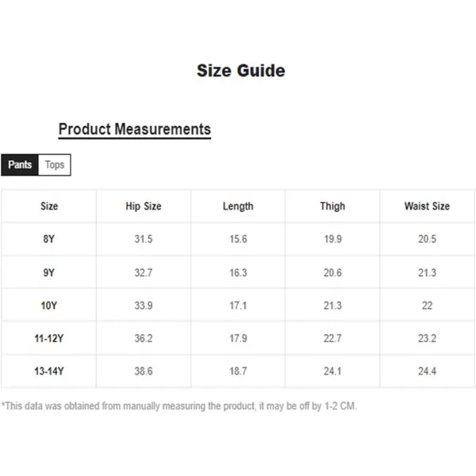Select the 13-14Y size row label
The image size is (476, 476).
[49, 371]
